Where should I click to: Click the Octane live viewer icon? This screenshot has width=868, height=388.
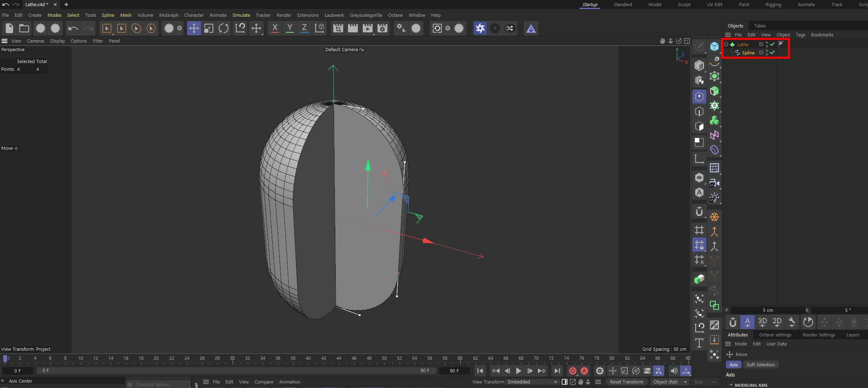pos(480,28)
